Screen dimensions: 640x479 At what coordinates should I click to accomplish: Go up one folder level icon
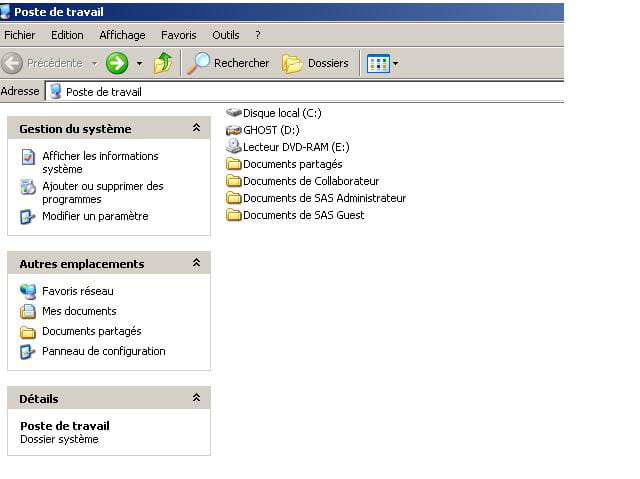pyautogui.click(x=163, y=63)
